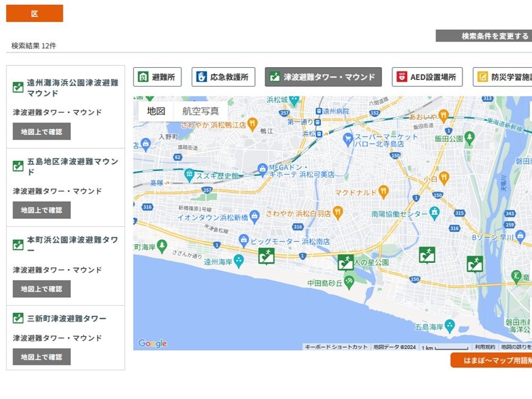The image size is (532, 399).
Task: Click the スズキ歴史館 museum pin
Action: (189, 175)
